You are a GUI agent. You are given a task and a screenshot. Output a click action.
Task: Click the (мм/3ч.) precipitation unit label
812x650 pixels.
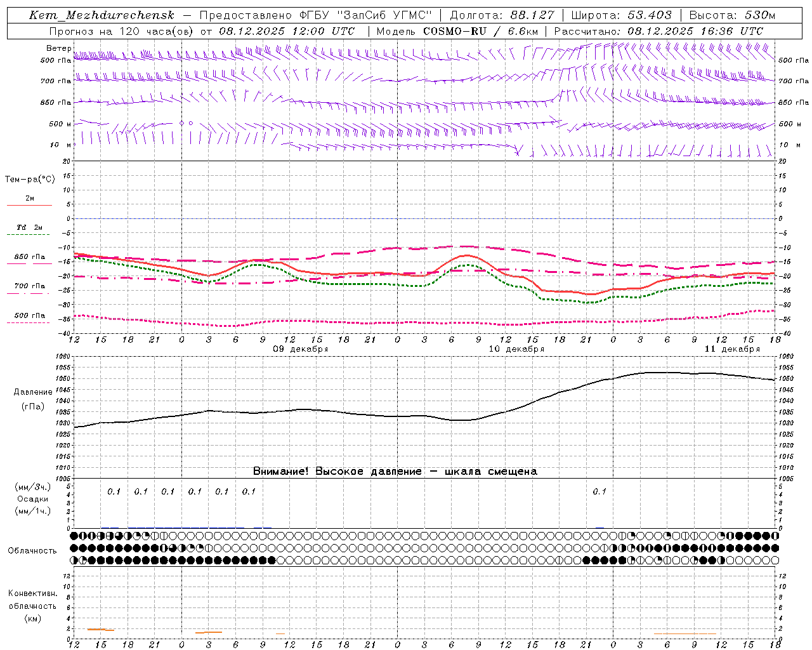(33, 487)
